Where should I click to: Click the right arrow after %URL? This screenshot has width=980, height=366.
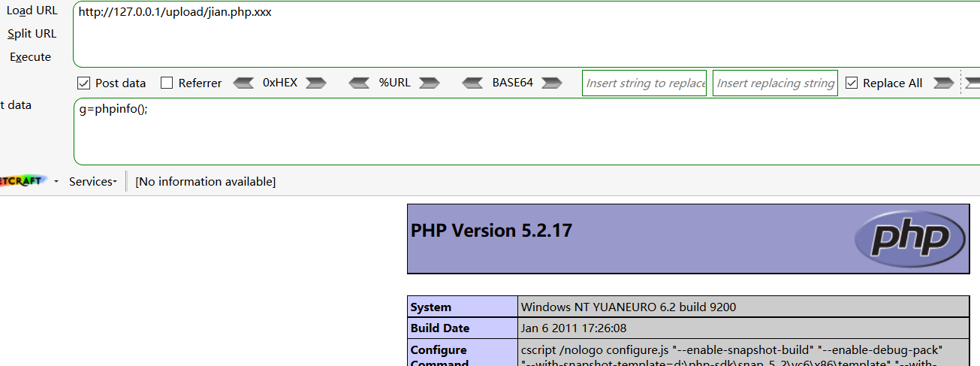[x=429, y=83]
